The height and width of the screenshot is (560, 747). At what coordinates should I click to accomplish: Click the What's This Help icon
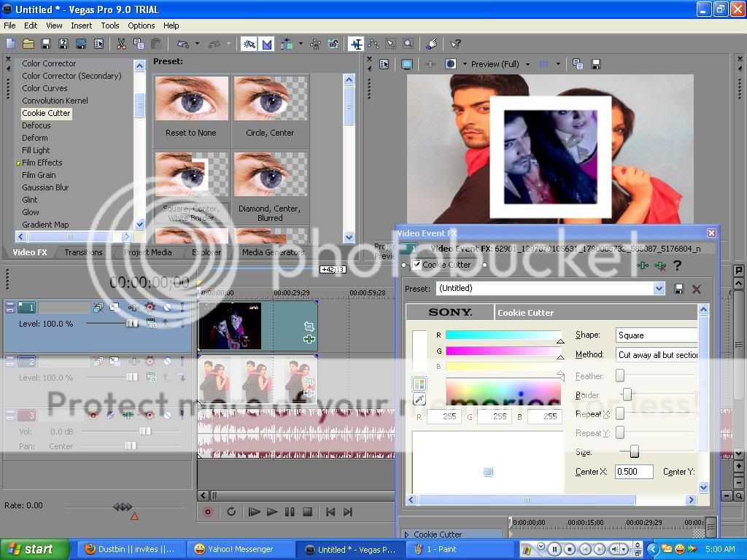point(455,44)
